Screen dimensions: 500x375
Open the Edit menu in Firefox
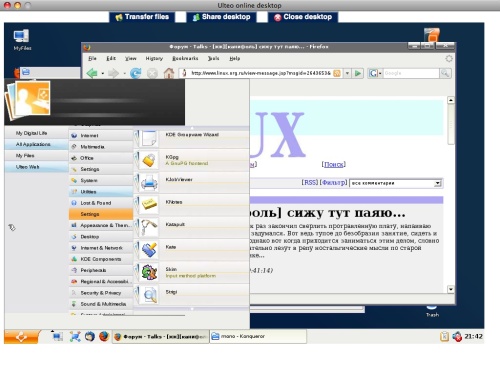(111, 58)
